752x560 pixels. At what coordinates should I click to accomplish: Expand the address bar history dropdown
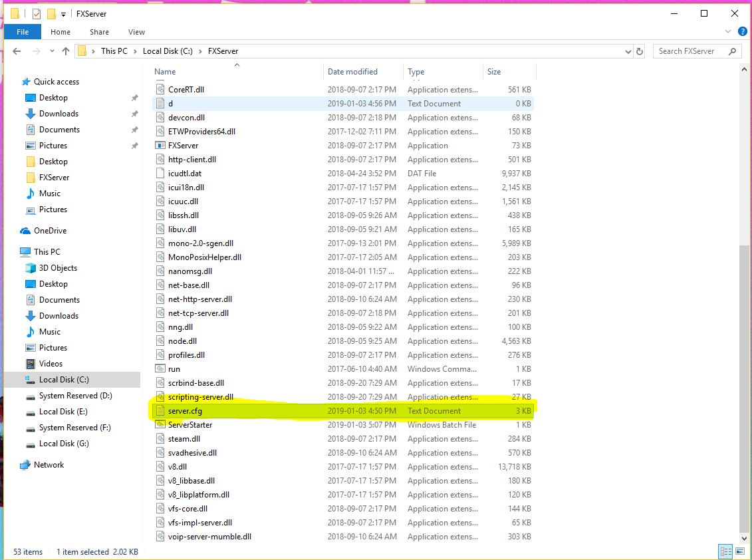coord(627,51)
